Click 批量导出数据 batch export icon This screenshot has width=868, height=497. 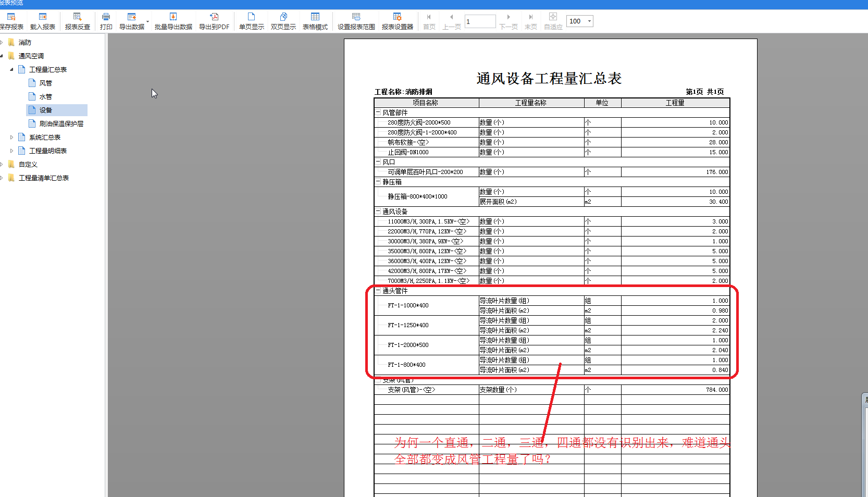[173, 21]
